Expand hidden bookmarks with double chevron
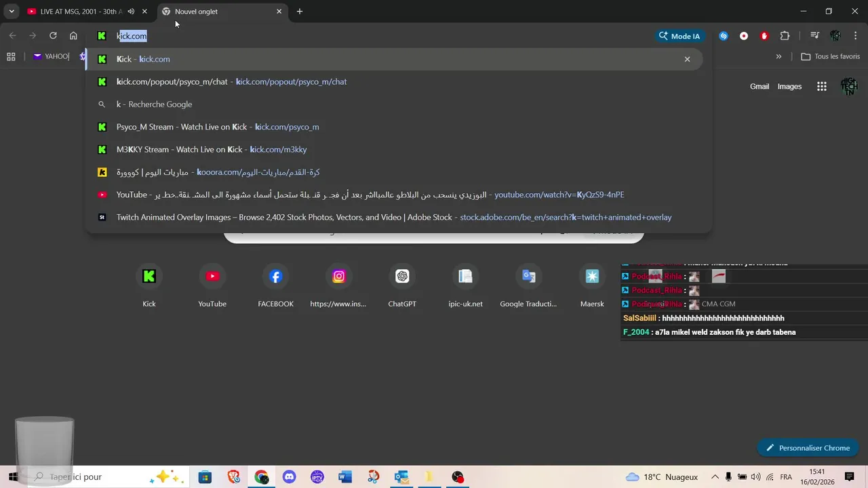 [778, 57]
